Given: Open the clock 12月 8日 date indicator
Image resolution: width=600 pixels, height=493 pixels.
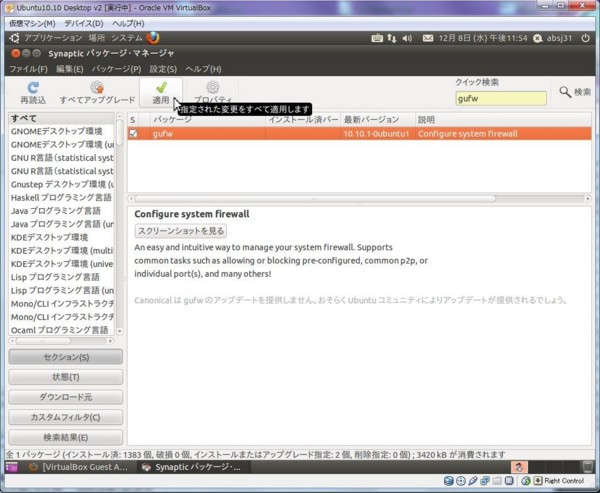Looking at the screenshot, I should pyautogui.click(x=483, y=38).
